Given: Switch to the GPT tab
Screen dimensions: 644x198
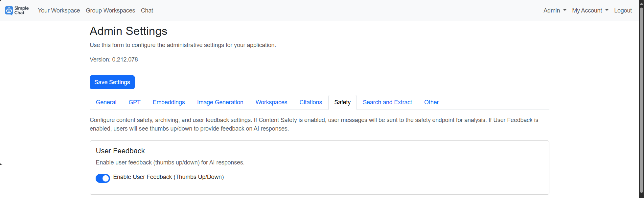Looking at the screenshot, I should point(135,102).
